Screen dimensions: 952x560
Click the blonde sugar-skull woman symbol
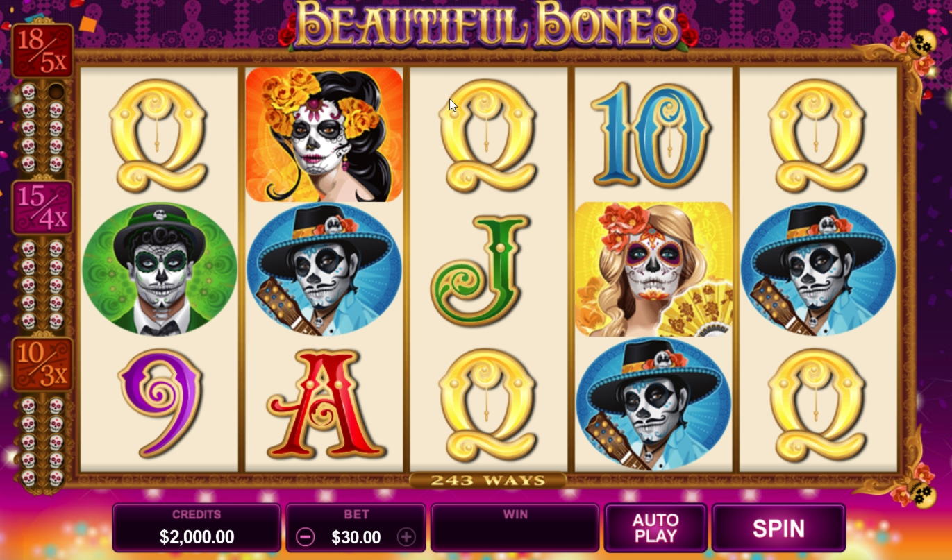653,269
